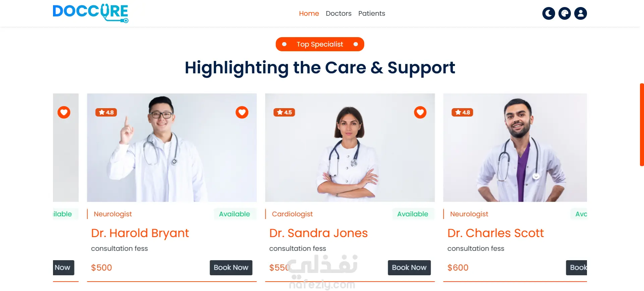Click the orange page scrollbar thumb
Image resolution: width=644 pixels, height=291 pixels.
point(642,125)
